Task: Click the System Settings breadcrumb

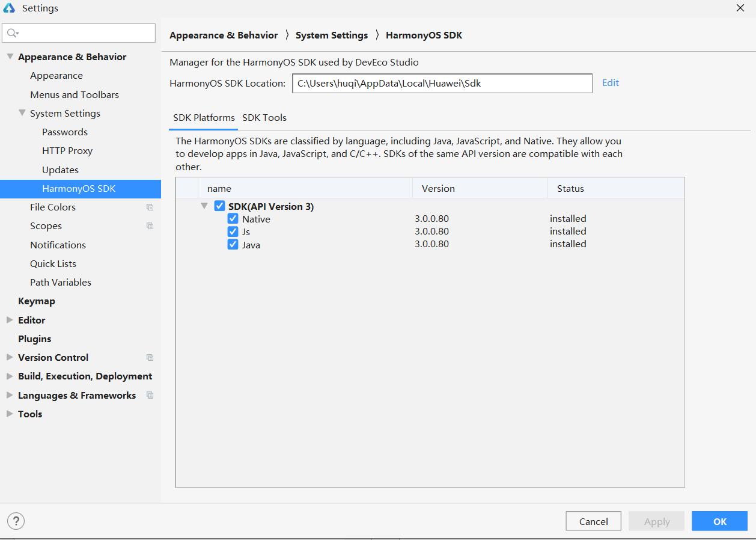Action: click(332, 35)
